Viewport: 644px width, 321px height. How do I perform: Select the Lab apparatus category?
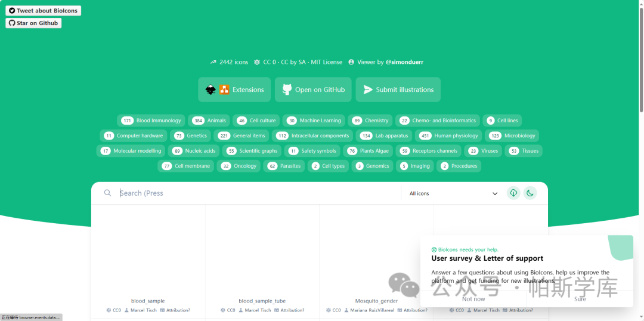click(x=384, y=135)
